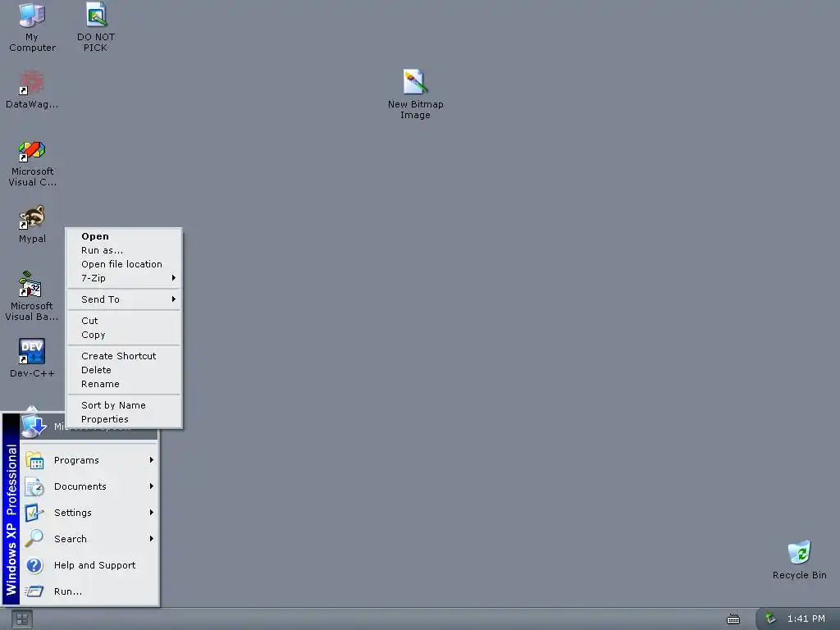Viewport: 840px width, 630px height.
Task: Select the Dev-C++ desktop shortcut
Action: tap(32, 358)
